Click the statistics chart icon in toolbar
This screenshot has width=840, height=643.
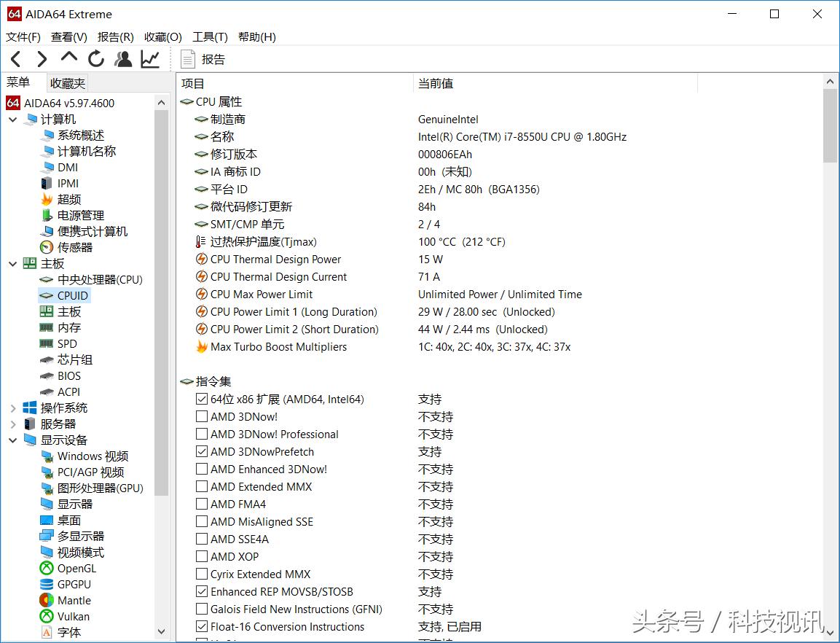tap(149, 58)
